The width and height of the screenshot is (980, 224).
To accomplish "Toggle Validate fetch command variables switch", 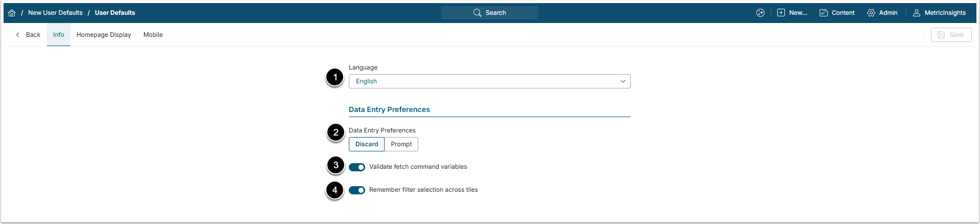I will point(357,167).
